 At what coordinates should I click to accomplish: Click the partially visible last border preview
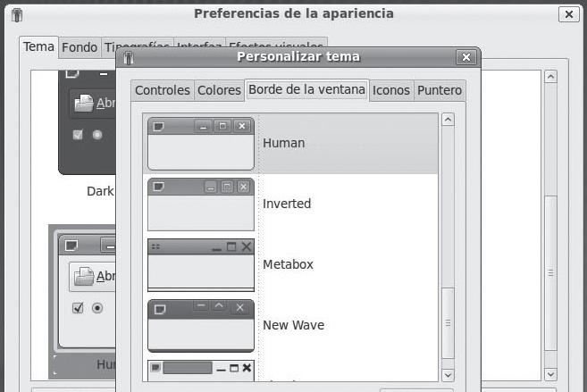click(x=201, y=371)
